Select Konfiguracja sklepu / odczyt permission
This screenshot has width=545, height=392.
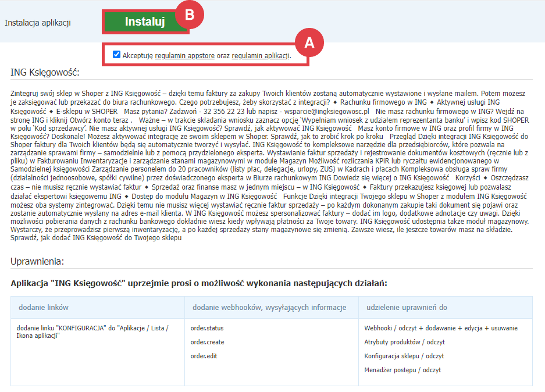click(x=404, y=356)
